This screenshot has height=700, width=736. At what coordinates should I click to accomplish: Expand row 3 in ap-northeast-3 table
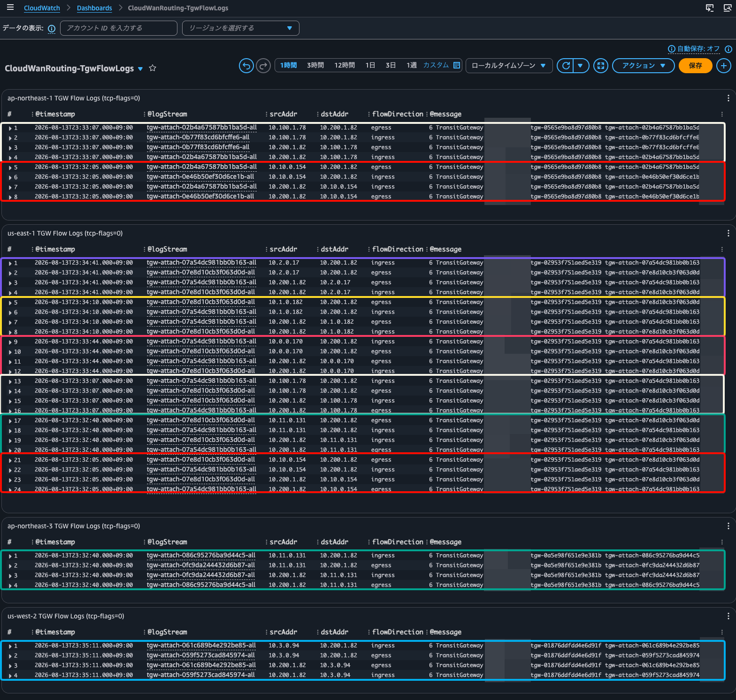[x=10, y=576]
